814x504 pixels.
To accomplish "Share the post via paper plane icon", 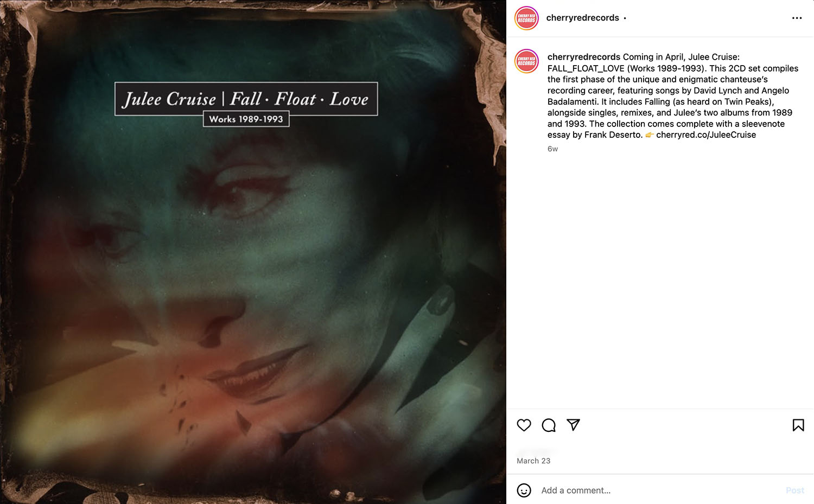I will point(574,425).
